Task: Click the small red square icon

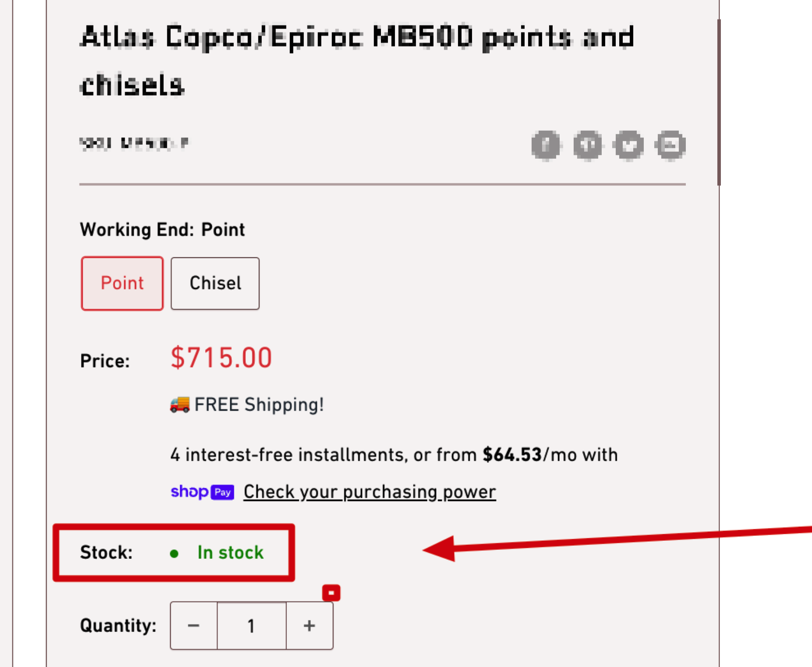Action: coord(331,593)
